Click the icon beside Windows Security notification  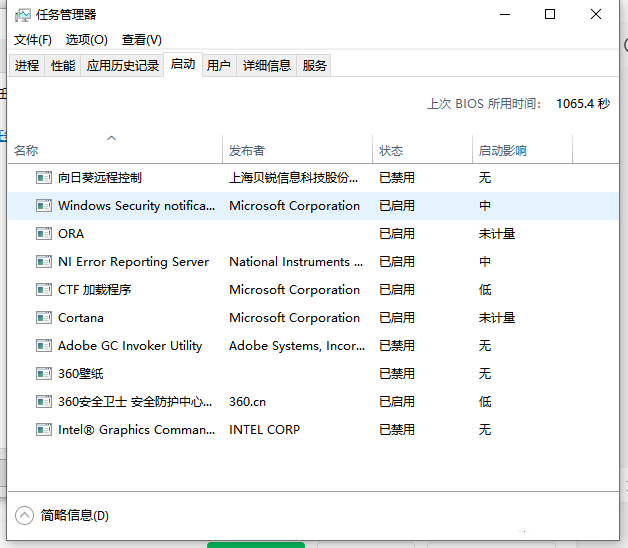click(44, 206)
